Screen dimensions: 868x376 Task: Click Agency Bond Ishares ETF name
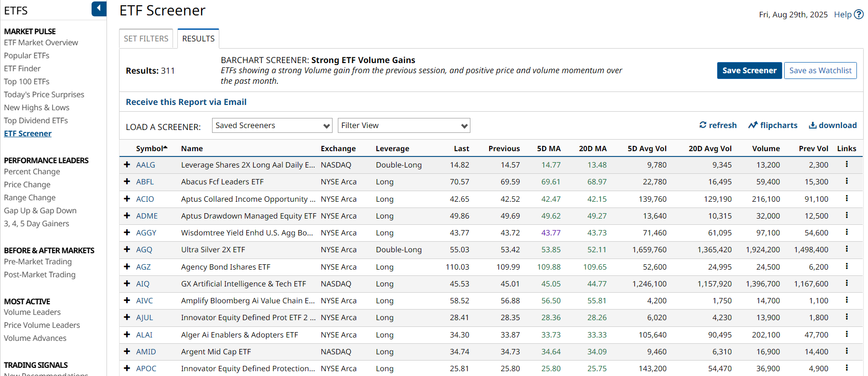(x=226, y=267)
